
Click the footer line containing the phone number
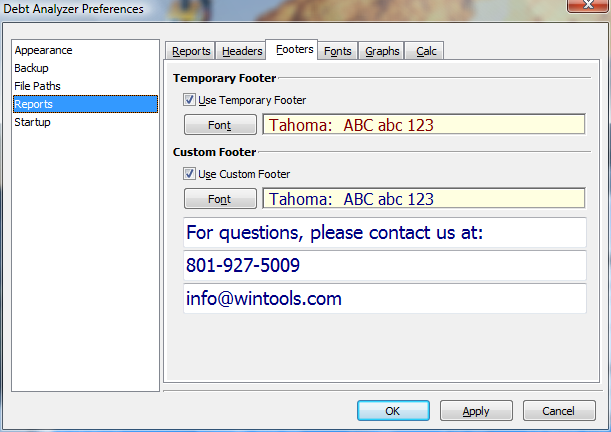coord(384,266)
